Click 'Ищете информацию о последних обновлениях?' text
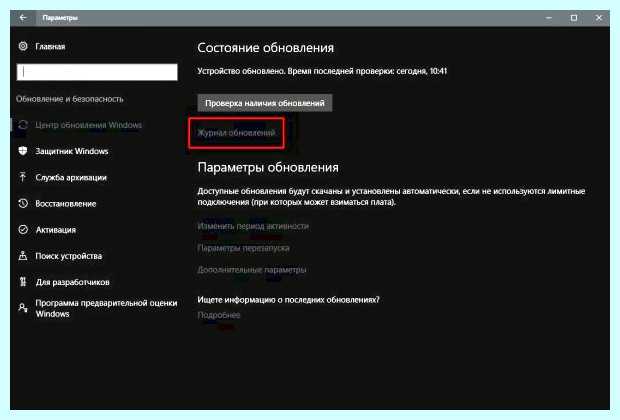This screenshot has width=620, height=420. coord(288,300)
